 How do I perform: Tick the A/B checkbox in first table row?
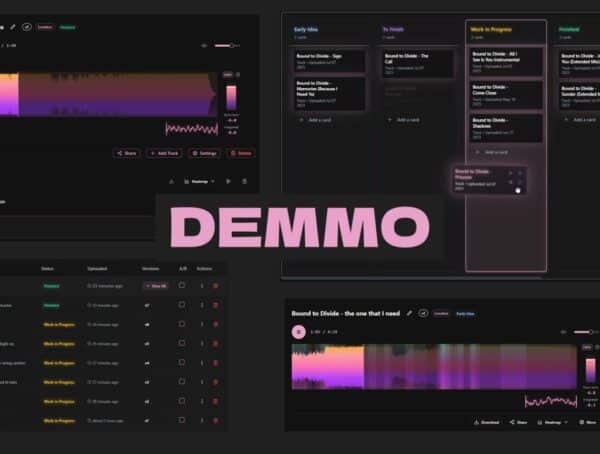click(x=181, y=286)
